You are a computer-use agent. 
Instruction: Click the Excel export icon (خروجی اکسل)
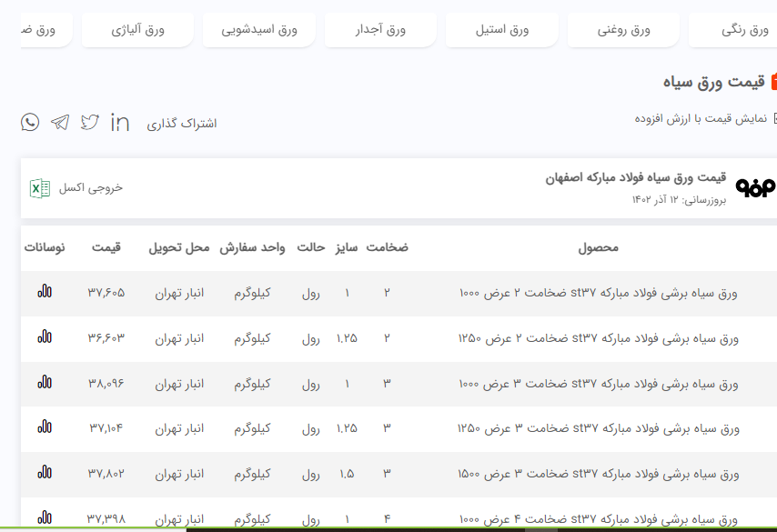pyautogui.click(x=40, y=187)
